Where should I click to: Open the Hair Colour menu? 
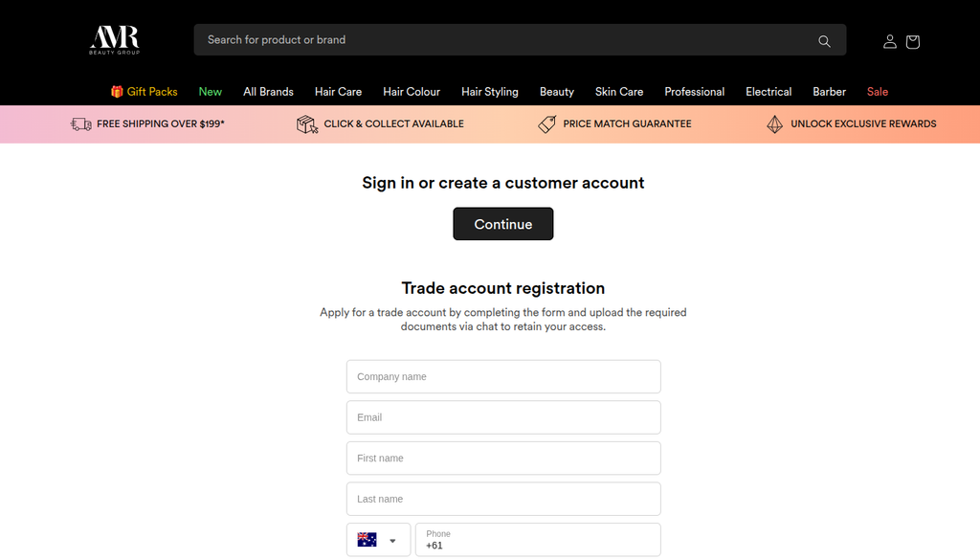(412, 92)
